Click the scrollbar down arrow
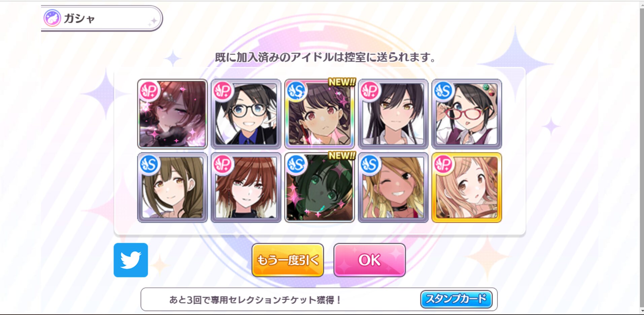Image resolution: width=644 pixels, height=315 pixels. click(x=642, y=311)
